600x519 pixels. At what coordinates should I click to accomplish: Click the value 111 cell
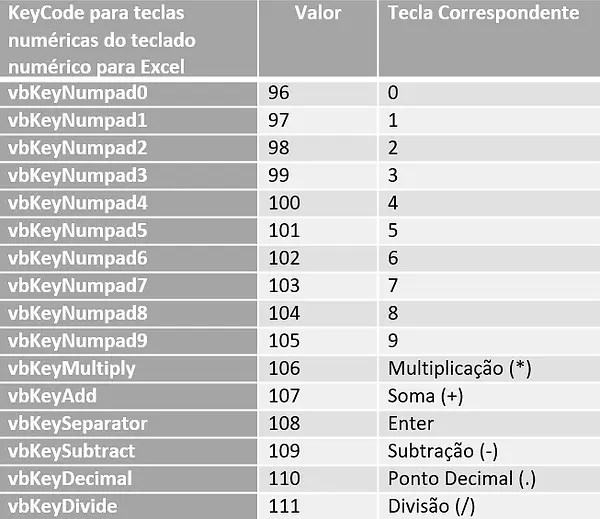(x=283, y=506)
